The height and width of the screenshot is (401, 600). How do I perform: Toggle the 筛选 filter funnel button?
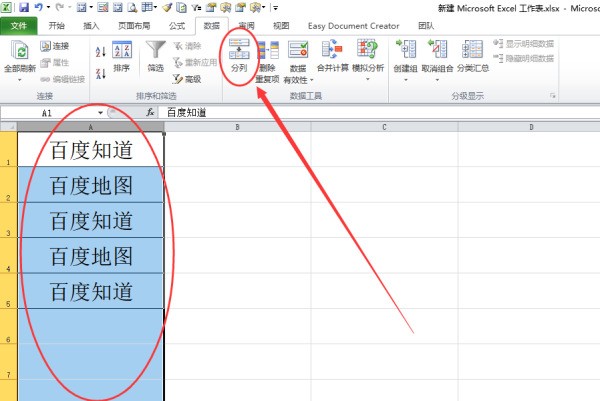pyautogui.click(x=156, y=57)
